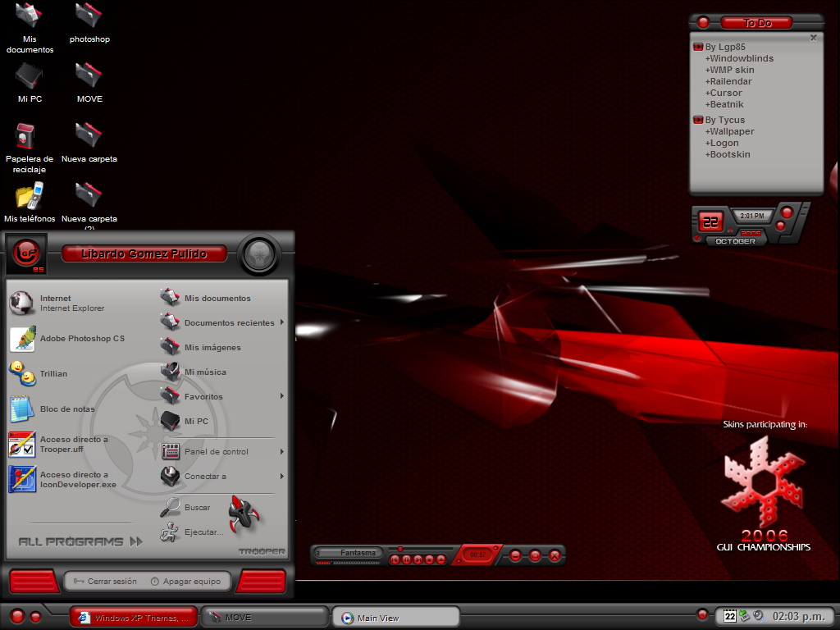Adjust the media player volume slider

348,563
